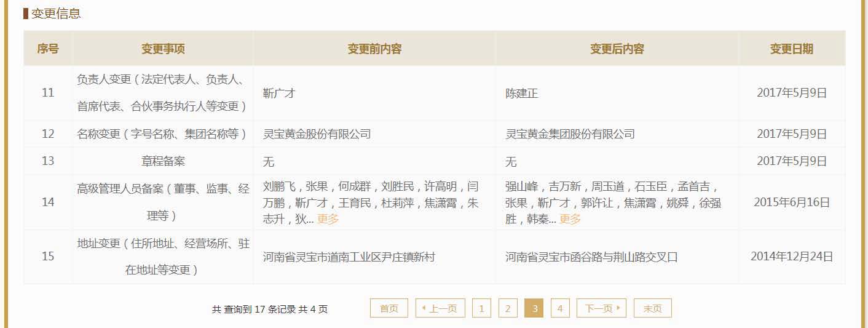
Task: Click the 变更信息 section heading
Action: pyautogui.click(x=56, y=14)
